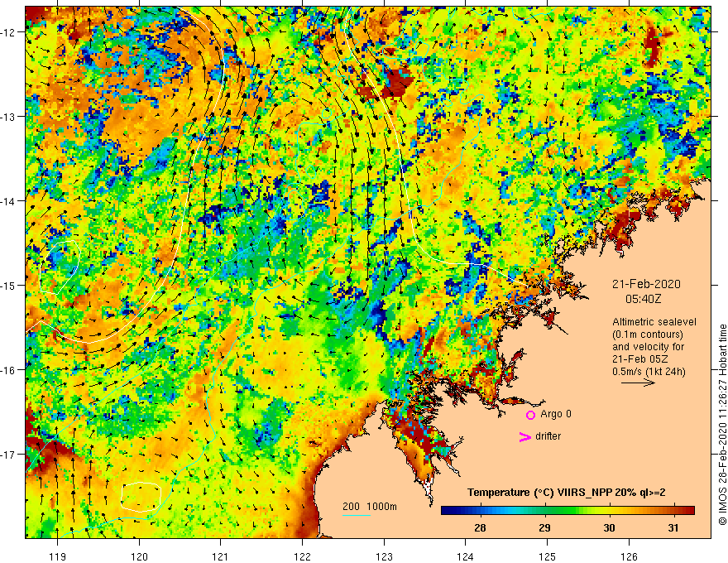Click the '0.5m/s (1kt 24h)' velocity label

tap(649, 372)
